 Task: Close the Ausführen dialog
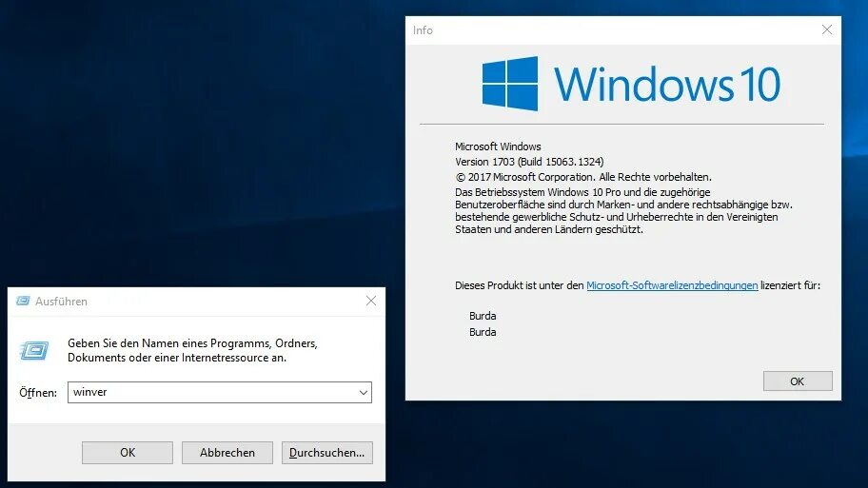pyautogui.click(x=371, y=301)
